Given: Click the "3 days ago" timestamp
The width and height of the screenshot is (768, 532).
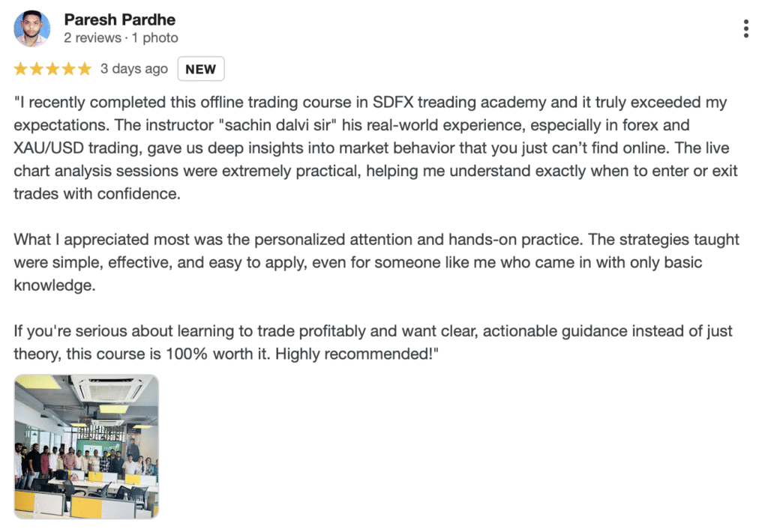Looking at the screenshot, I should tap(134, 69).
